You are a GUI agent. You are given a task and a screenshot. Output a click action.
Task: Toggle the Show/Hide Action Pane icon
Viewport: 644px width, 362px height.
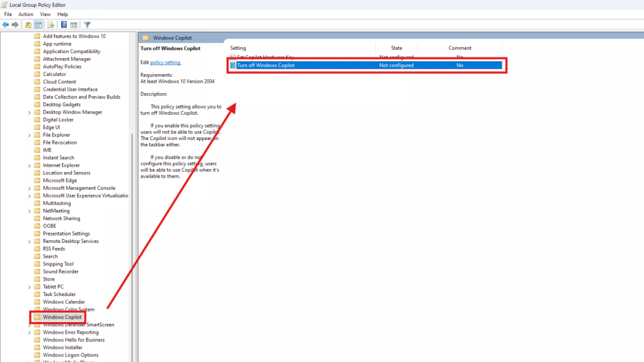click(x=74, y=25)
